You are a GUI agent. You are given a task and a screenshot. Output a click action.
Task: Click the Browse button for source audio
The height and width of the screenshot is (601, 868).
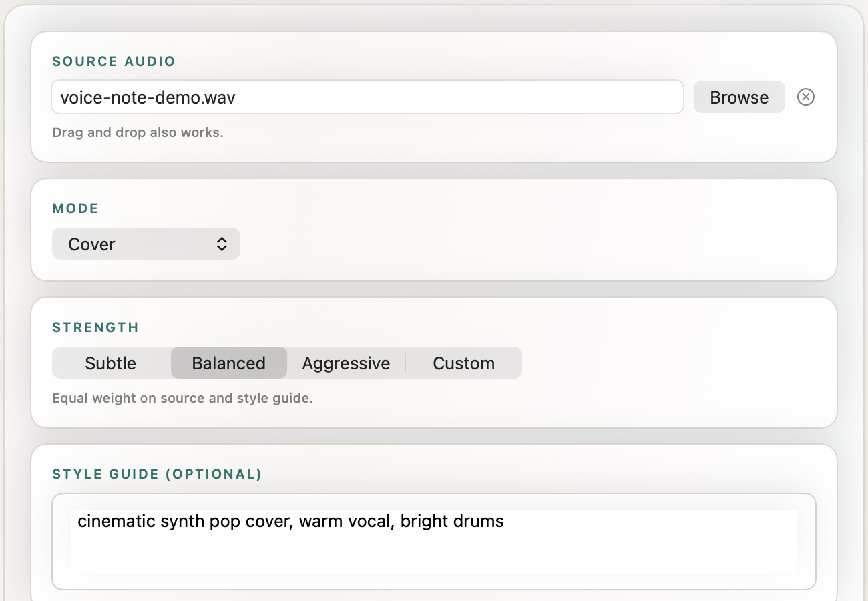[739, 97]
